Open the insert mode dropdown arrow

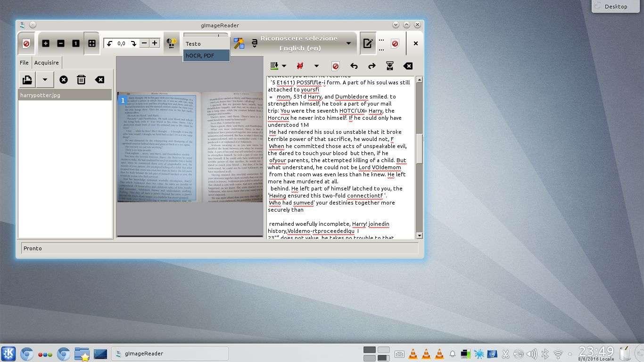[284, 66]
